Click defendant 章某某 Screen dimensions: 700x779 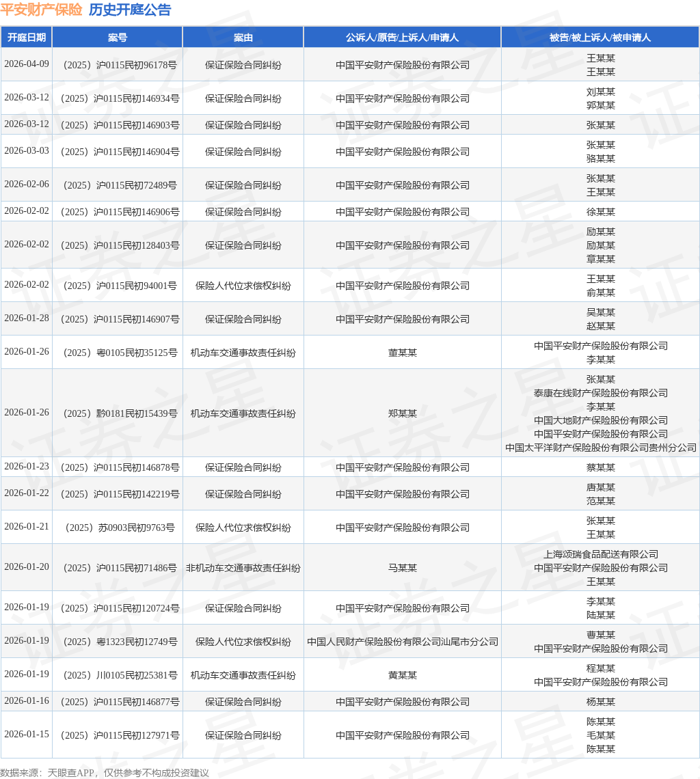(x=601, y=260)
